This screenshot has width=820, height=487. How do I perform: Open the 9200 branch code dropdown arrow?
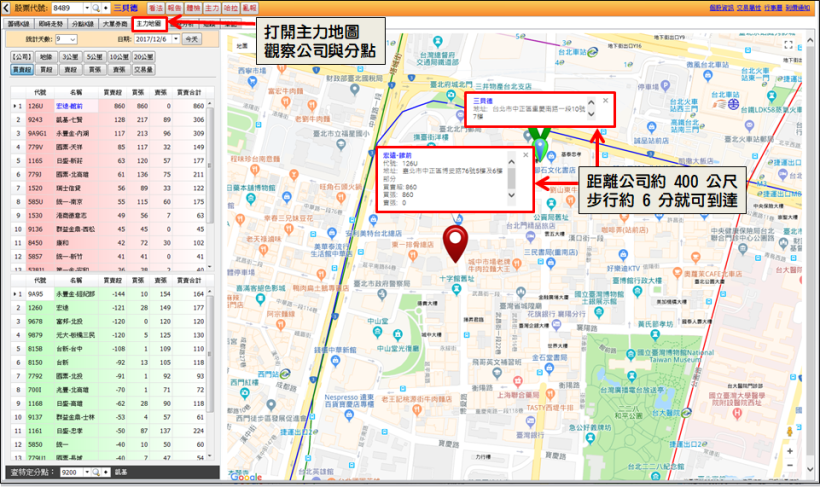point(87,472)
